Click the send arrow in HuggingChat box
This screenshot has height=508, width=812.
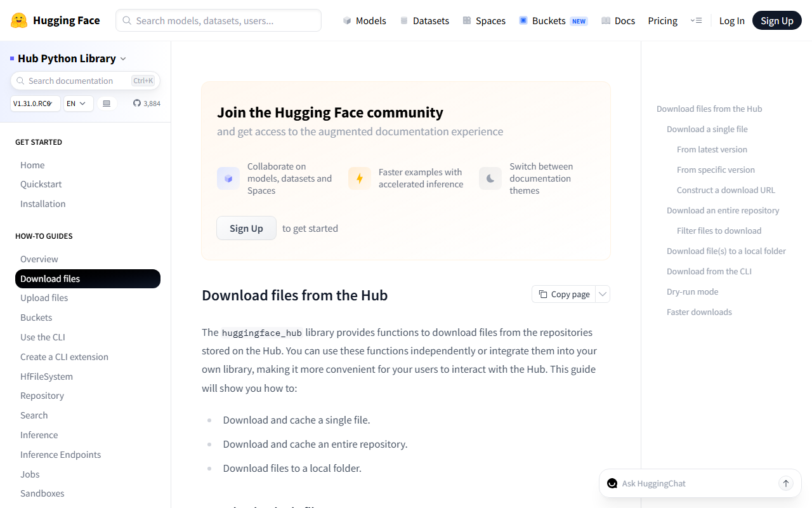786,483
